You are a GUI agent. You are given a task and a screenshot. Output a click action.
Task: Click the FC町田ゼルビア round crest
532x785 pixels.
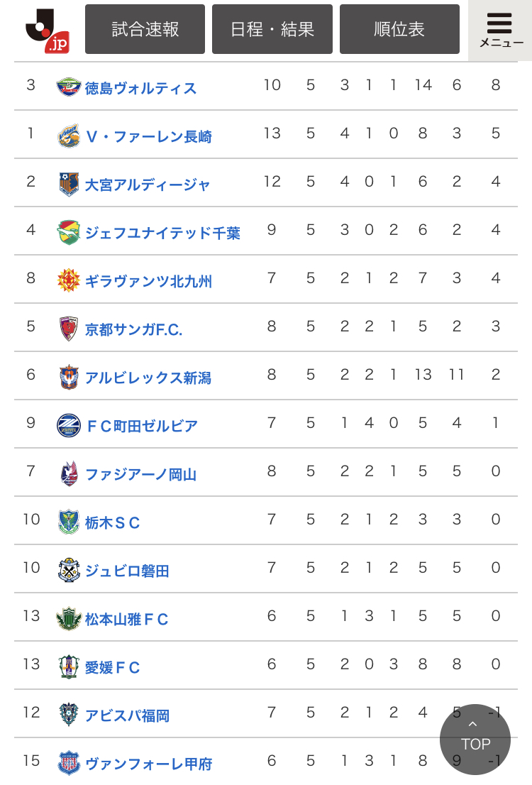pyautogui.click(x=69, y=425)
